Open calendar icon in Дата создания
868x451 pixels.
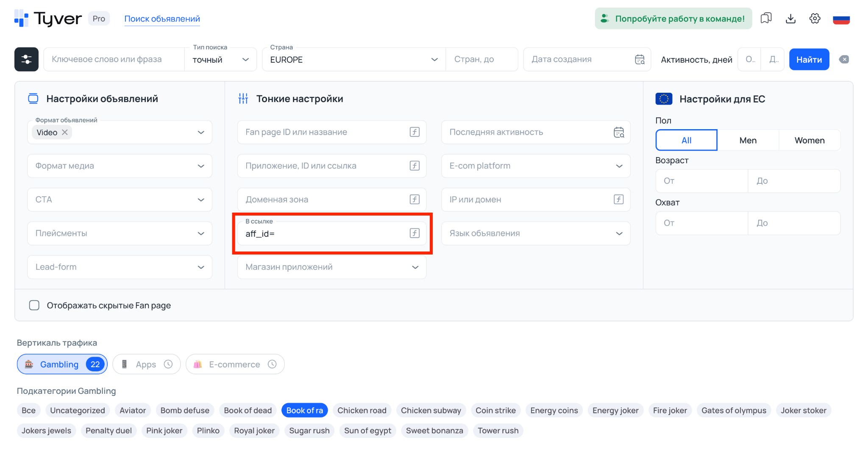pyautogui.click(x=640, y=59)
